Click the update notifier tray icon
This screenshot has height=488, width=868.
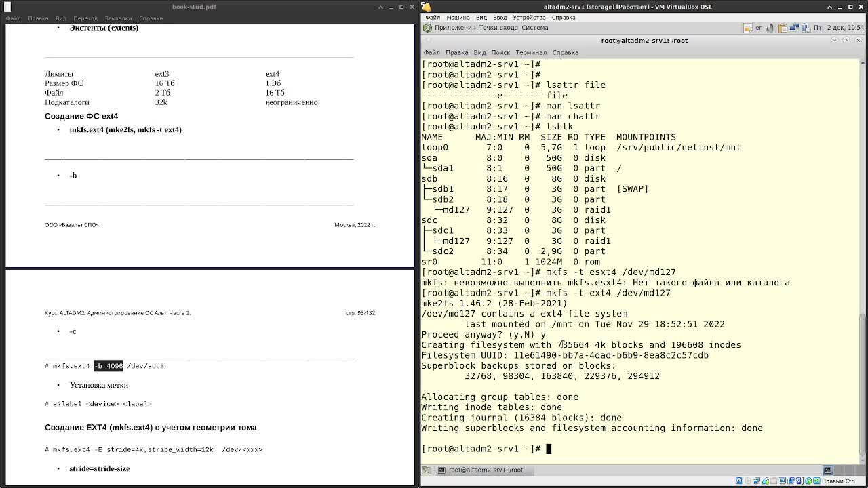(x=747, y=28)
